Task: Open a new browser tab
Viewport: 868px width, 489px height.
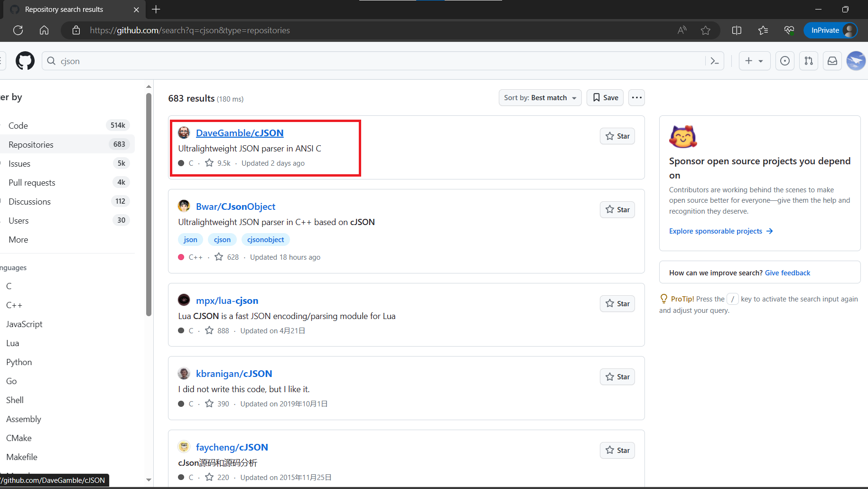Action: 156,9
